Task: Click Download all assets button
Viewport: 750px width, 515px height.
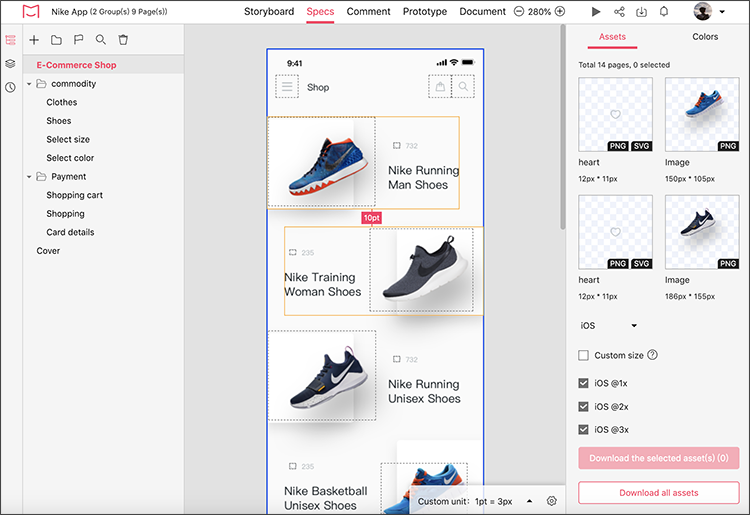Action: (x=659, y=493)
